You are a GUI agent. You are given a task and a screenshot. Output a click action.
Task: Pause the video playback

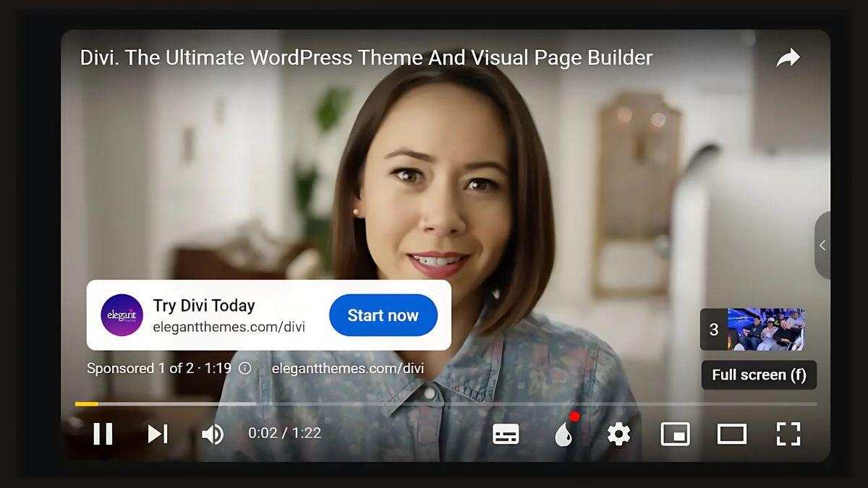click(103, 434)
